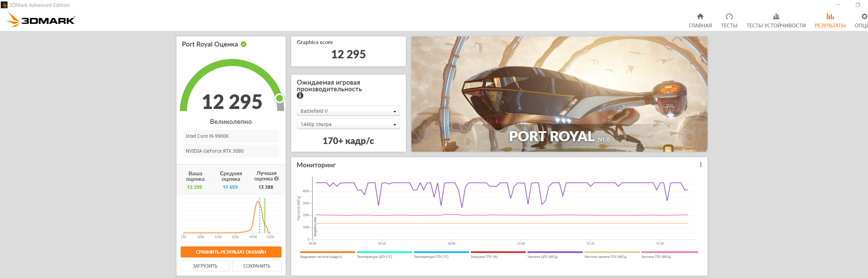This screenshot has height=278, width=868.
Task: Open the ТЕСТЫ УСТОЙЧИВОСТИ tab
Action: pyautogui.click(x=776, y=20)
